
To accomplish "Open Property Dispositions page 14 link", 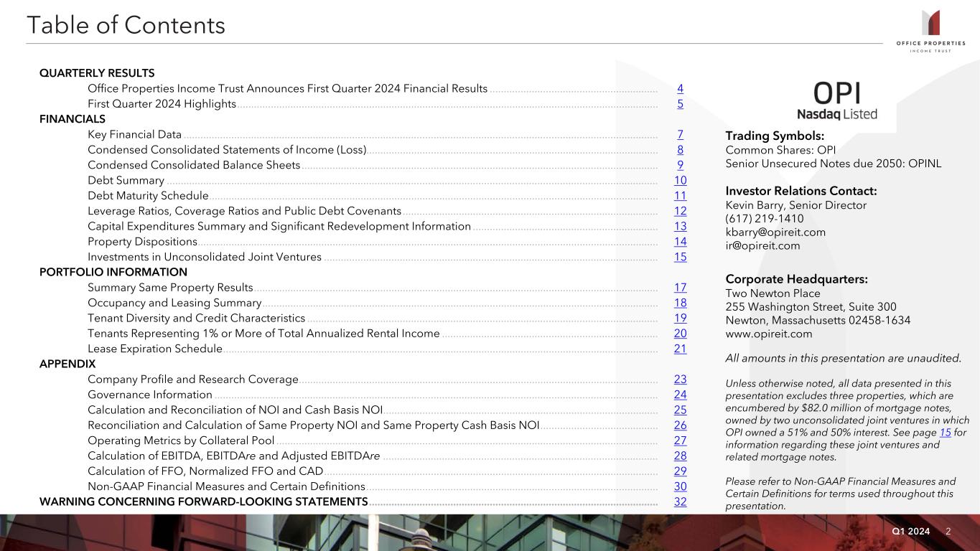I will tap(680, 242).
